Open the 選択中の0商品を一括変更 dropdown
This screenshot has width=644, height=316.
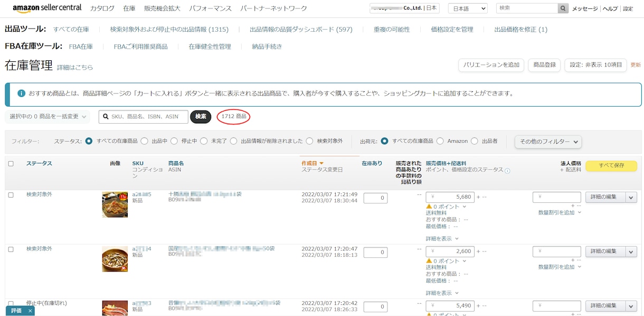coord(48,116)
